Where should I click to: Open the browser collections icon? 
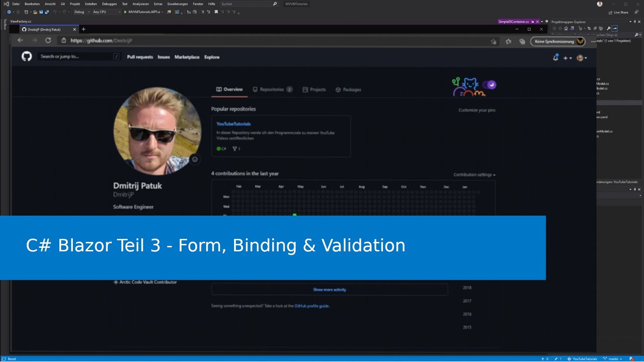pos(522,41)
